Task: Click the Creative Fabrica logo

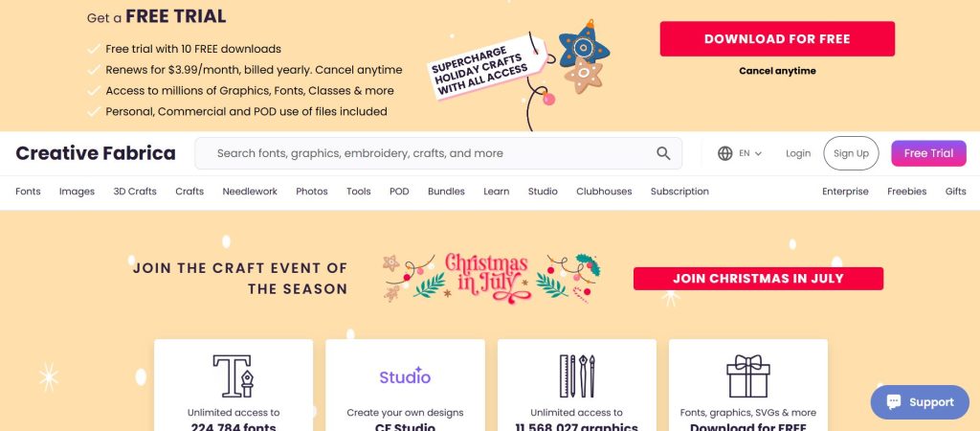Action: [x=96, y=153]
